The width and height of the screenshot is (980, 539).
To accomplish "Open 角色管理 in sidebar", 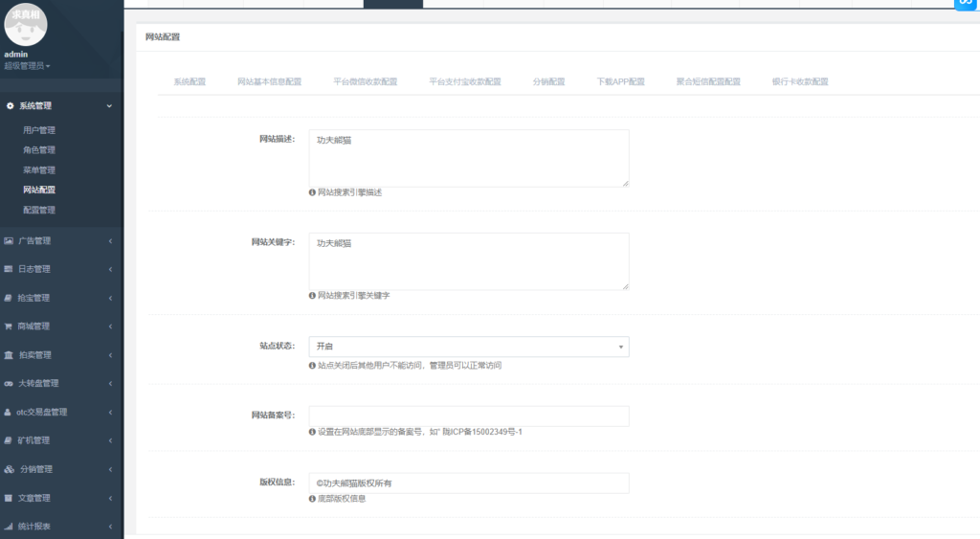I will (x=38, y=150).
